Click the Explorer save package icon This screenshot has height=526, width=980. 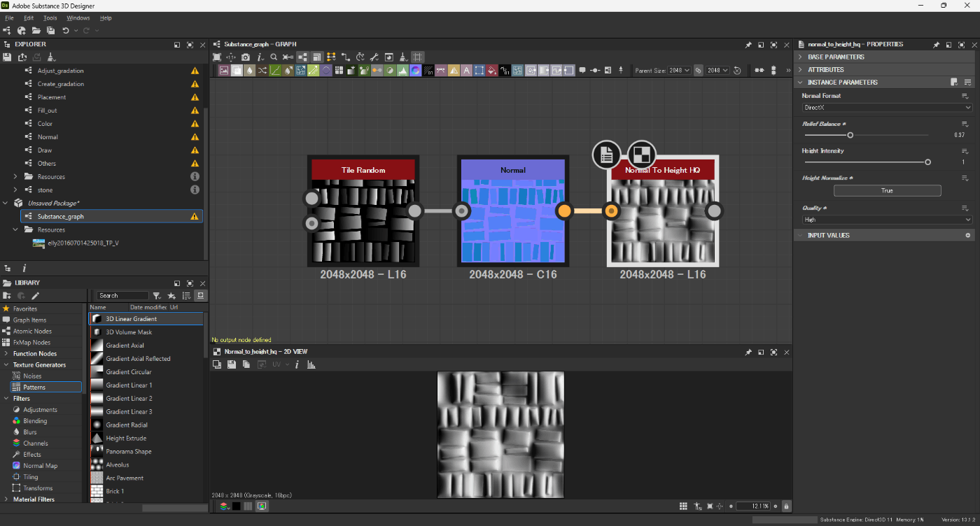click(7, 57)
